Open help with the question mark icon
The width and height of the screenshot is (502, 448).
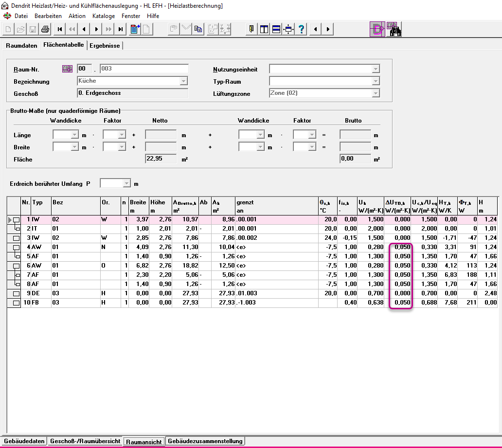[x=301, y=30]
